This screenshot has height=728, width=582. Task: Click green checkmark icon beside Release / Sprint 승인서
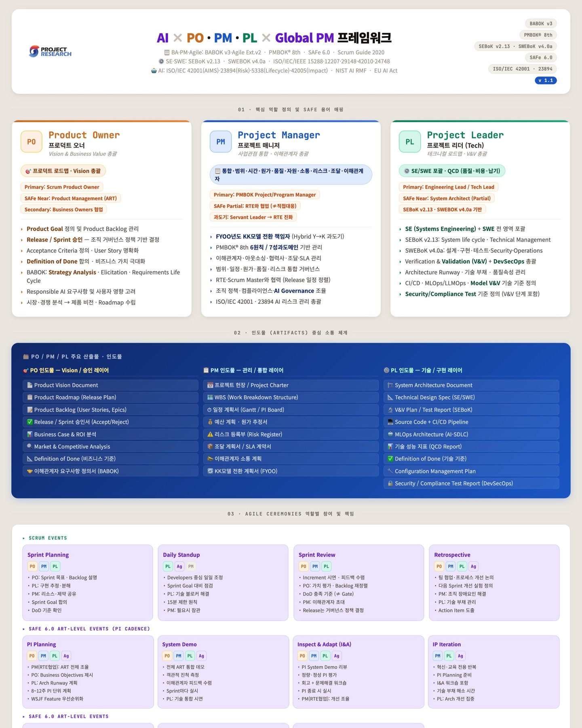pyautogui.click(x=30, y=422)
